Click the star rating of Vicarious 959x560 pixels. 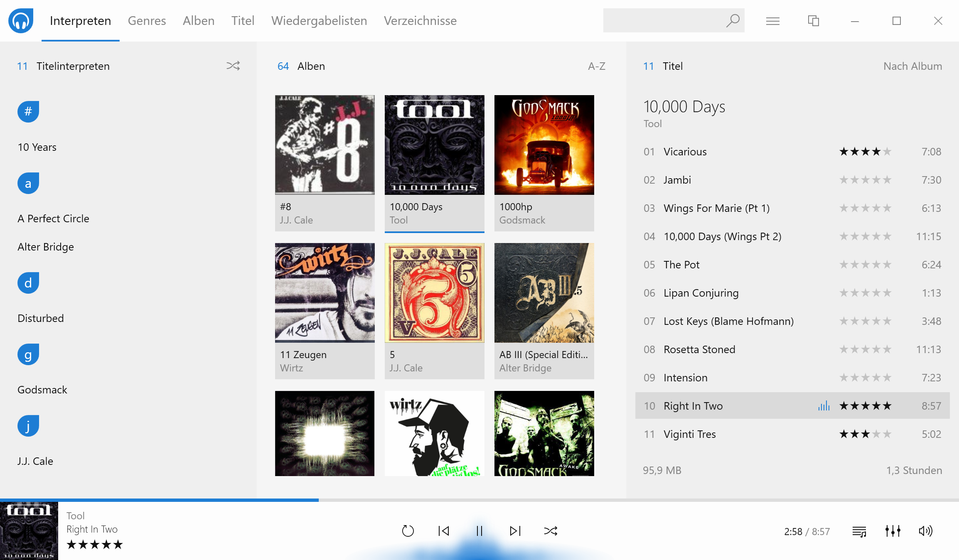(865, 152)
